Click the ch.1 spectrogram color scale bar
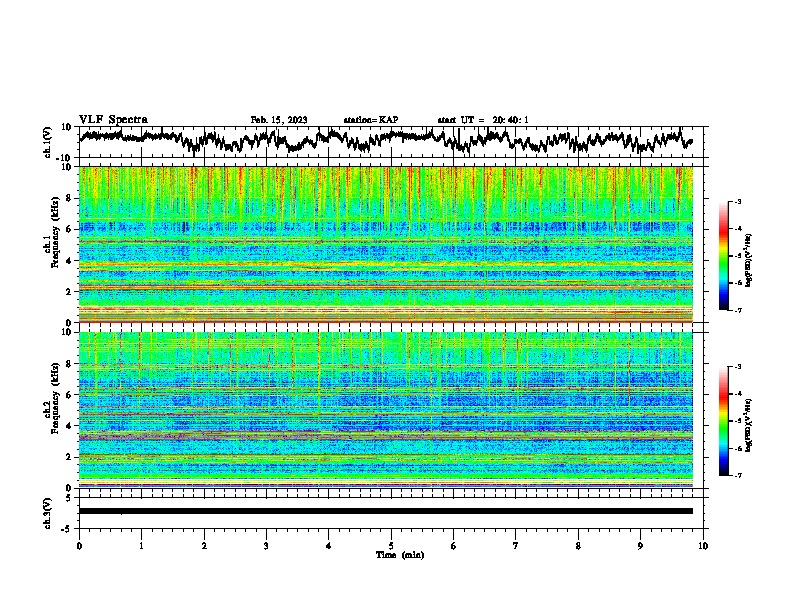This screenshot has height=612, width=792. pyautogui.click(x=724, y=256)
